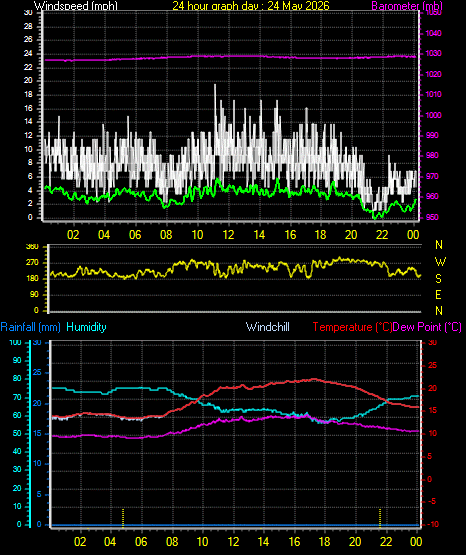This screenshot has height=555, width=466.
Task: Click the 1030 barometer scale value
Action: 433,53
